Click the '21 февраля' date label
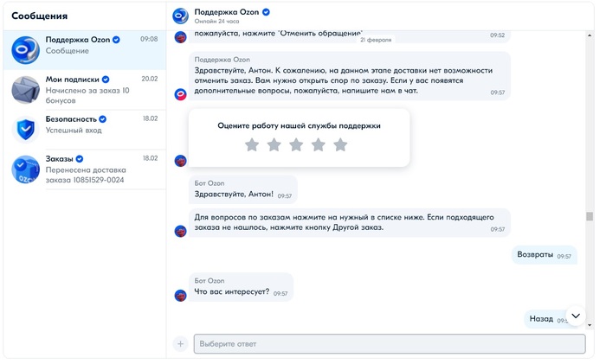 (x=376, y=40)
